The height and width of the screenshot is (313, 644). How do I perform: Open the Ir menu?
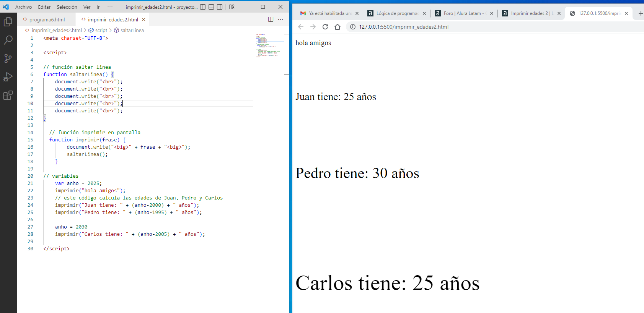point(98,7)
